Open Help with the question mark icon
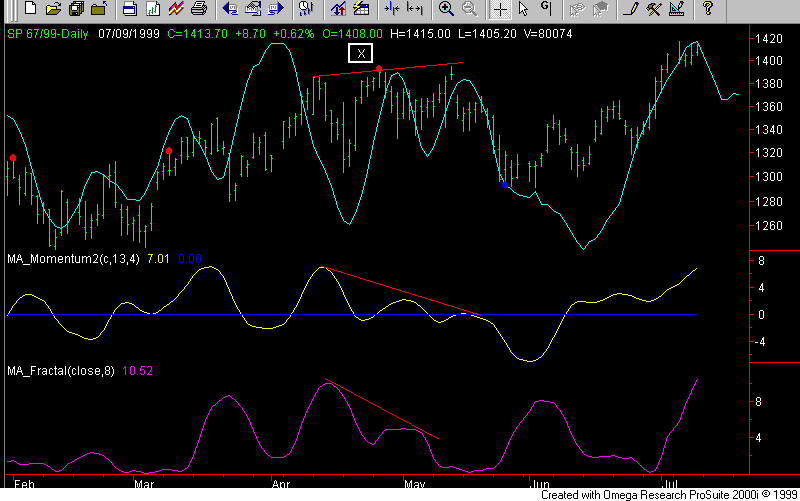This screenshot has height=501, width=800. (707, 9)
